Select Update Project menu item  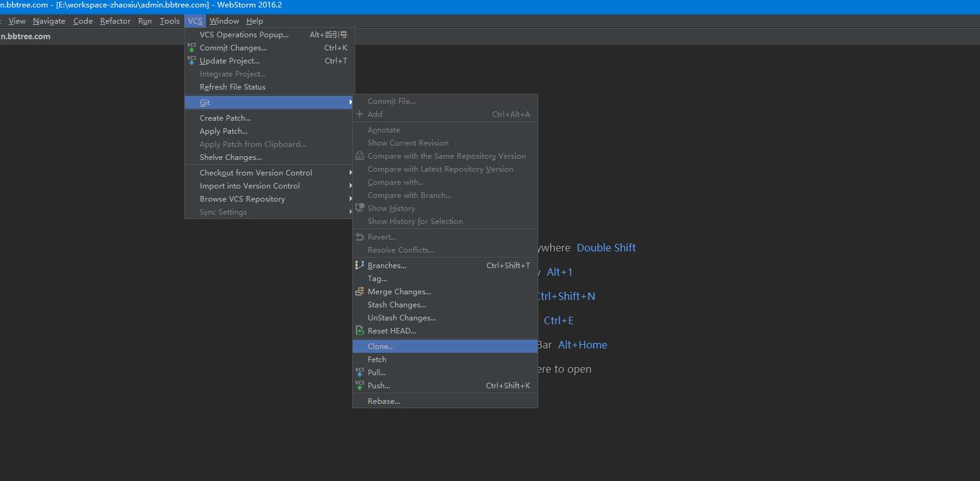(269, 60)
